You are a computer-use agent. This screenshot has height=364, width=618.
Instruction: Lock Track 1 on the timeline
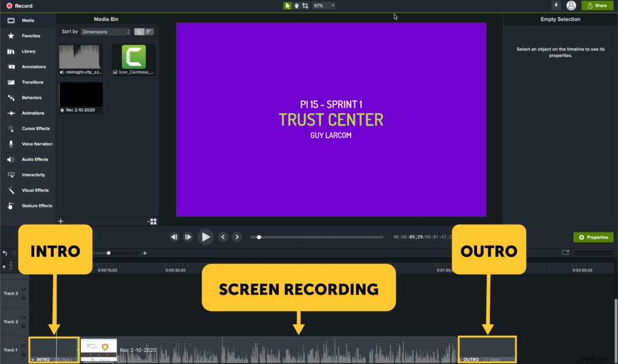(x=23, y=354)
